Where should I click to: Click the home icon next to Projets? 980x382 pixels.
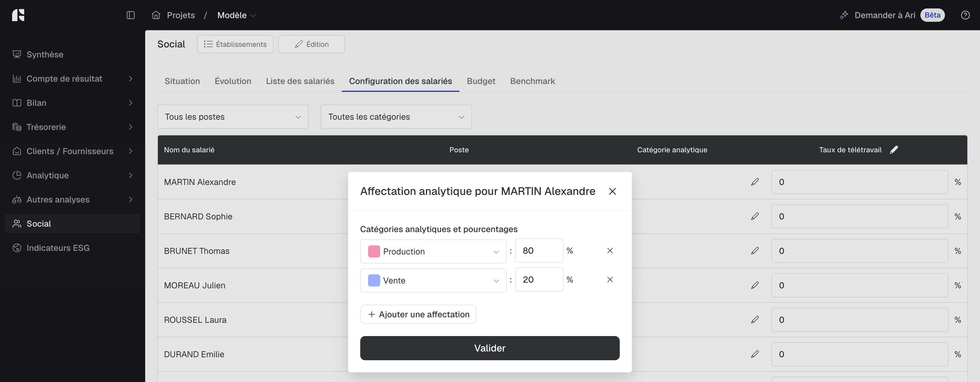(x=156, y=15)
